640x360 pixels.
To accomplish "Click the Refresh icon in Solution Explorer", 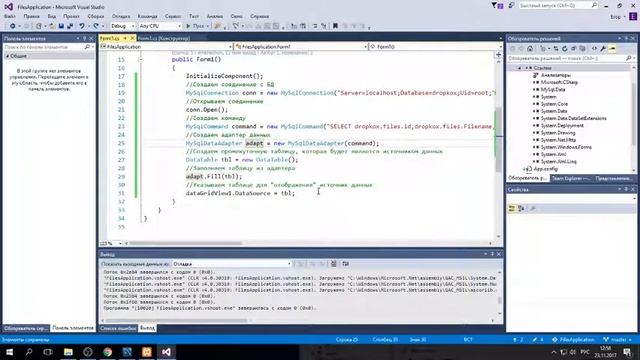I will tap(564, 49).
